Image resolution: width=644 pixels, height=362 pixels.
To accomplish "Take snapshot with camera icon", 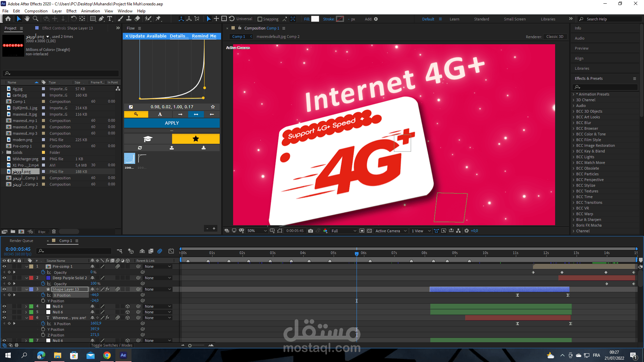I will pos(311,231).
